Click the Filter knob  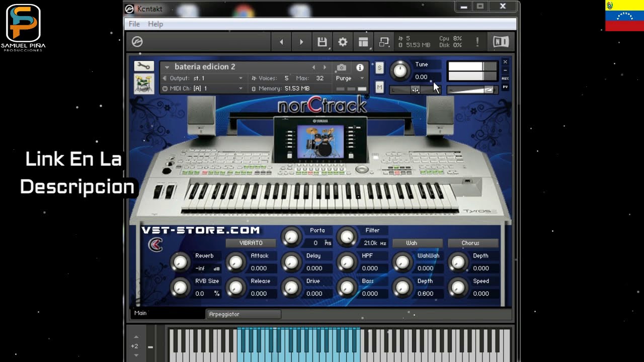pos(347,236)
